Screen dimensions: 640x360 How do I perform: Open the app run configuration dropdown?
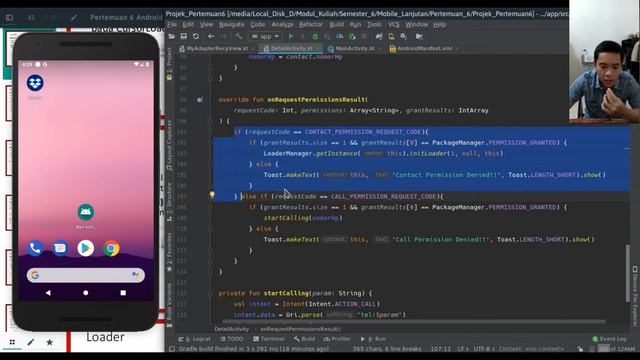tap(265, 36)
